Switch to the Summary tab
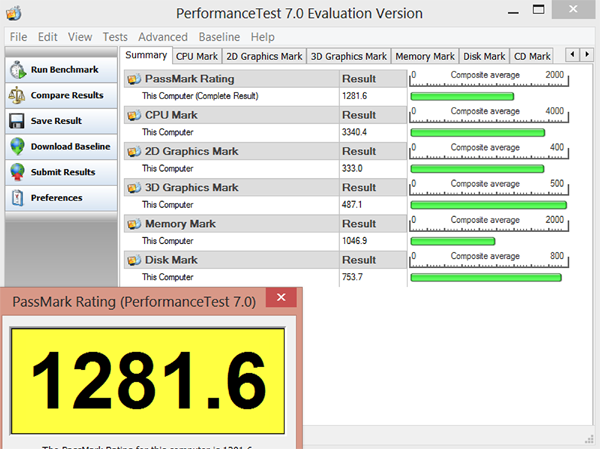Viewport: 600px width, 449px height. pyautogui.click(x=146, y=56)
